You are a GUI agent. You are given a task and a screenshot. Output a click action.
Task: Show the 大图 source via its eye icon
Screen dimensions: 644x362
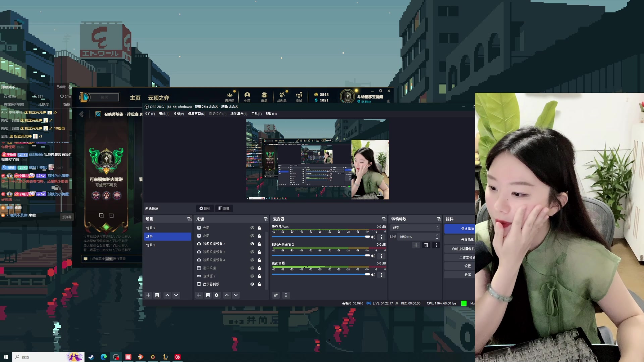click(252, 228)
